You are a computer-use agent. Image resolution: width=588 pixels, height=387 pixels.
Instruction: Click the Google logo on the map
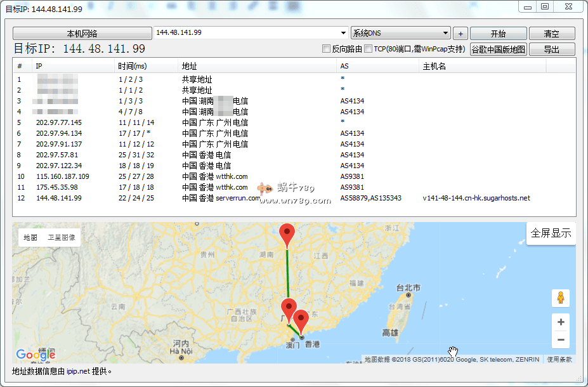35,354
